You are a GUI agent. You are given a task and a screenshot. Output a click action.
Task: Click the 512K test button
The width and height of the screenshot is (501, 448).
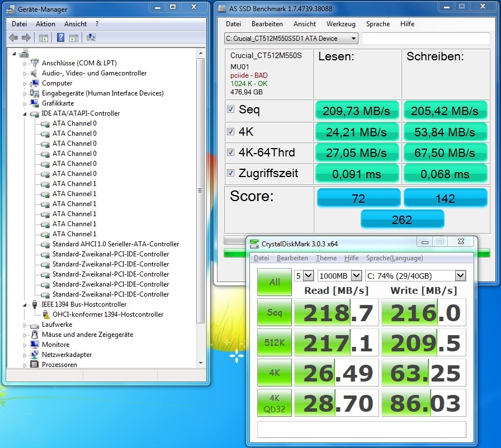[x=275, y=342]
